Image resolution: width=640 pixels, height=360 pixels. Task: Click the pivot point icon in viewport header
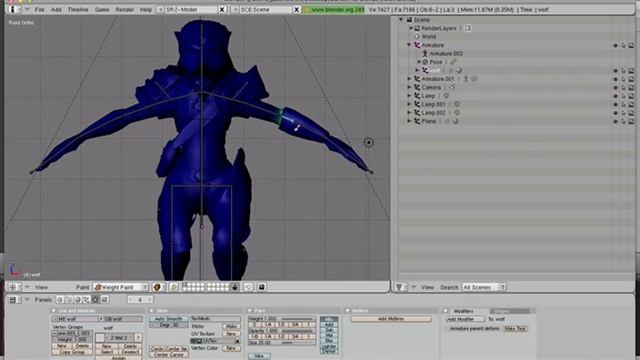click(174, 287)
